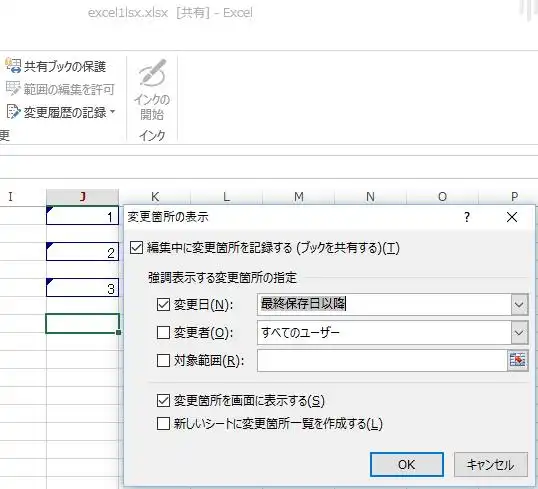Select column L header
The height and width of the screenshot is (489, 538).
point(226,197)
